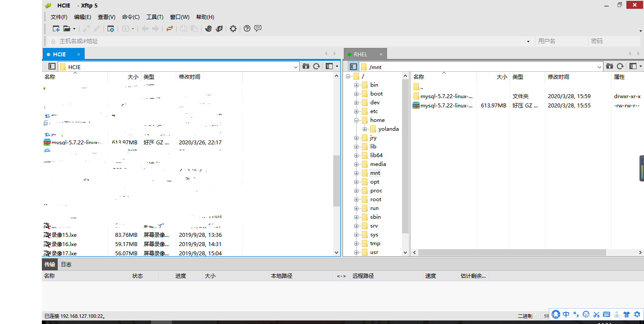Expand the usr folder node
The width and height of the screenshot is (644, 324).
coord(356,252)
